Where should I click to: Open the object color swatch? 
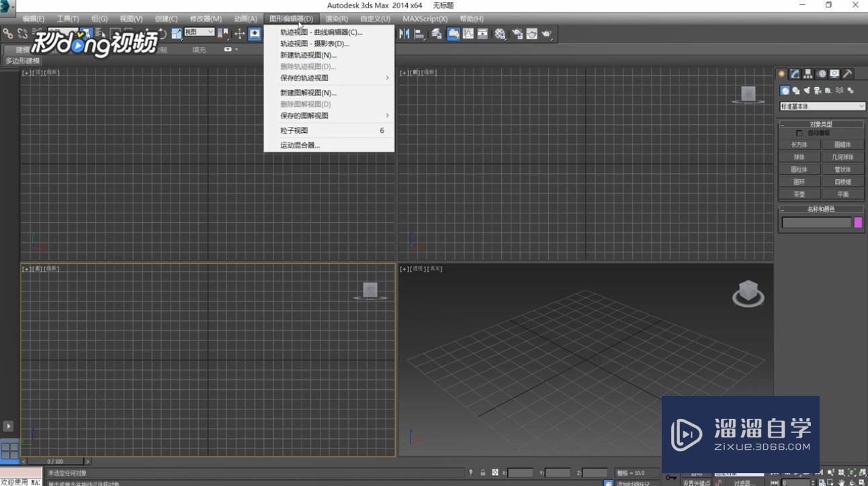pos(859,222)
